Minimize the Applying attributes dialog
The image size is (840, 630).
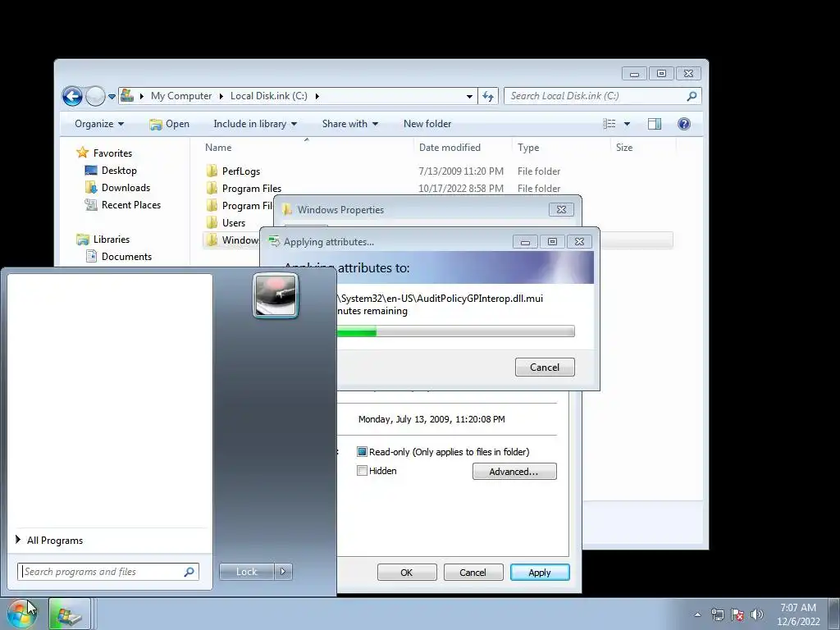(525, 242)
